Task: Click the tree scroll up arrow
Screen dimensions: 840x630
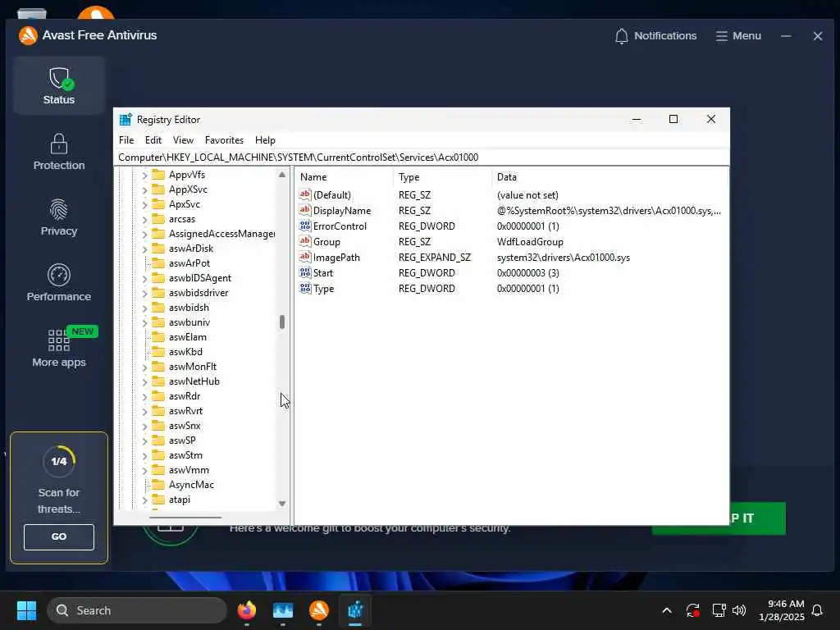Action: (x=282, y=175)
